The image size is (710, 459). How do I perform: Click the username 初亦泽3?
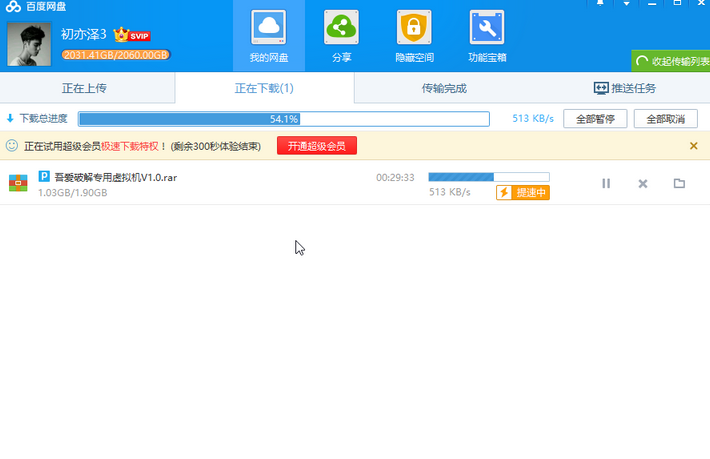83,34
